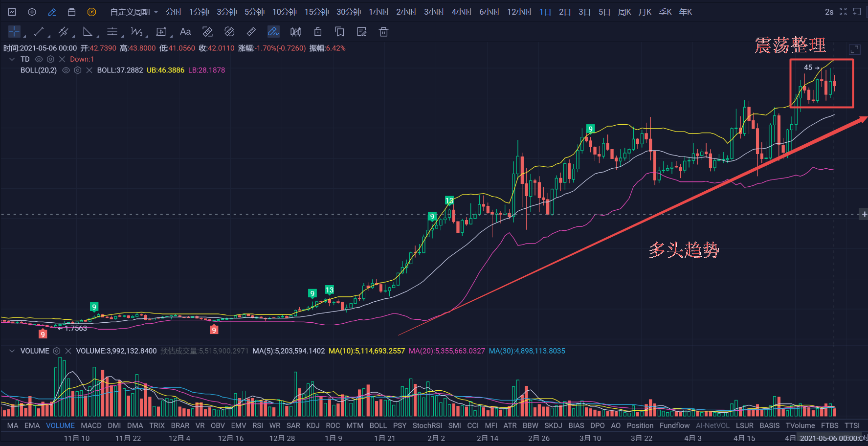Switch to the 4小时 timeframe
Image resolution: width=868 pixels, height=446 pixels.
[462, 12]
